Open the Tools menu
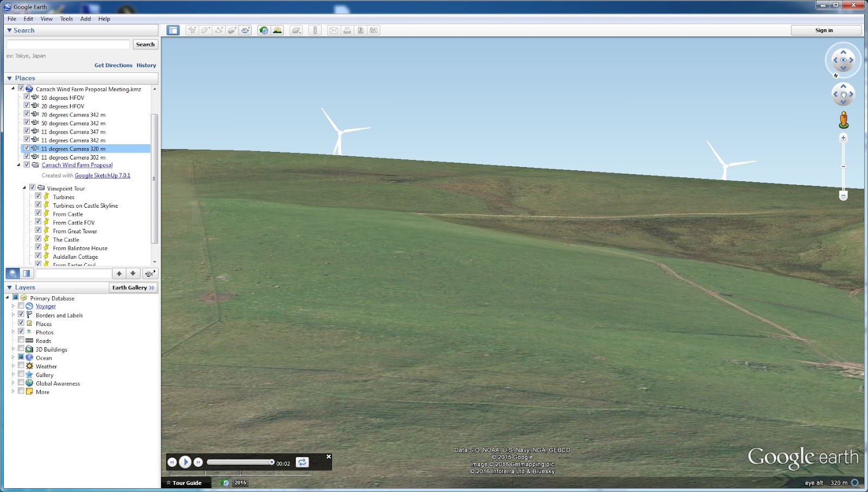 [67, 18]
